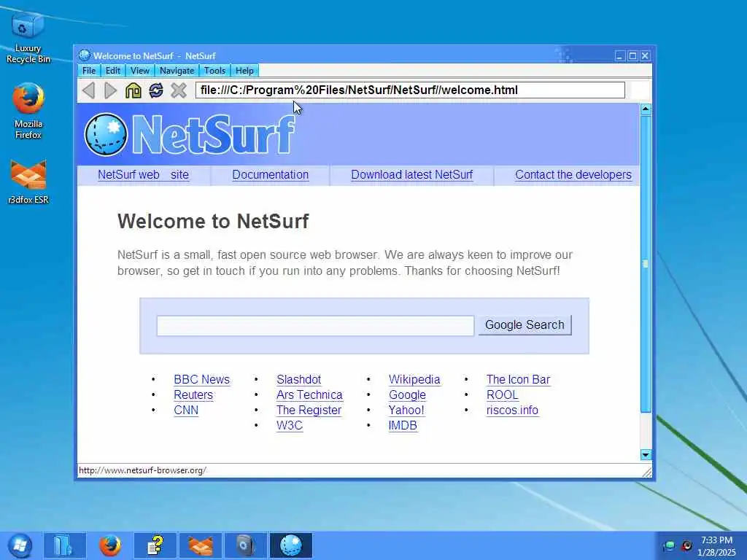This screenshot has height=560, width=747.
Task: Click status bar URL netsurf-browser.org
Action: [x=142, y=470]
